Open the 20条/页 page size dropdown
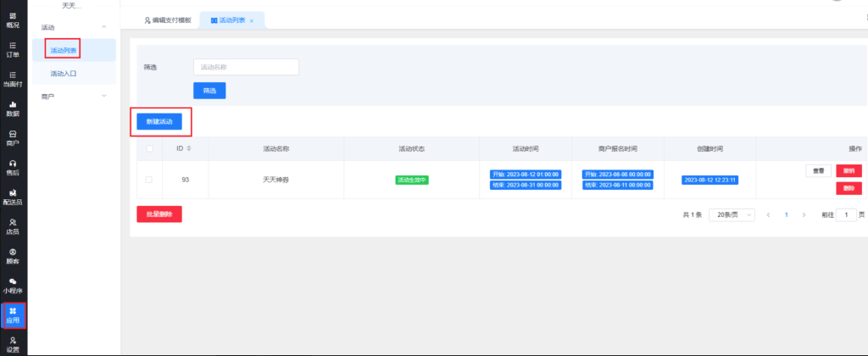The height and width of the screenshot is (356, 868). tap(731, 215)
